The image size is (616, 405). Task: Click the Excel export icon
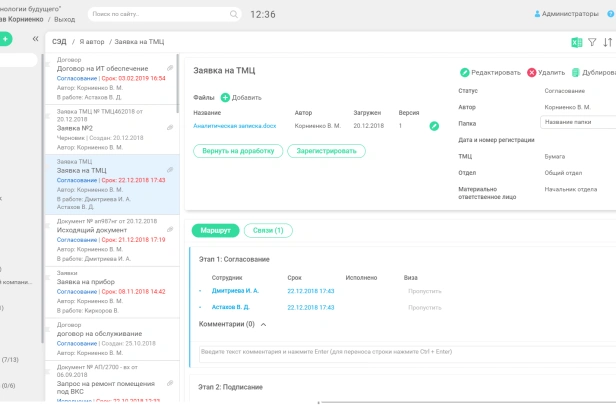click(x=576, y=43)
